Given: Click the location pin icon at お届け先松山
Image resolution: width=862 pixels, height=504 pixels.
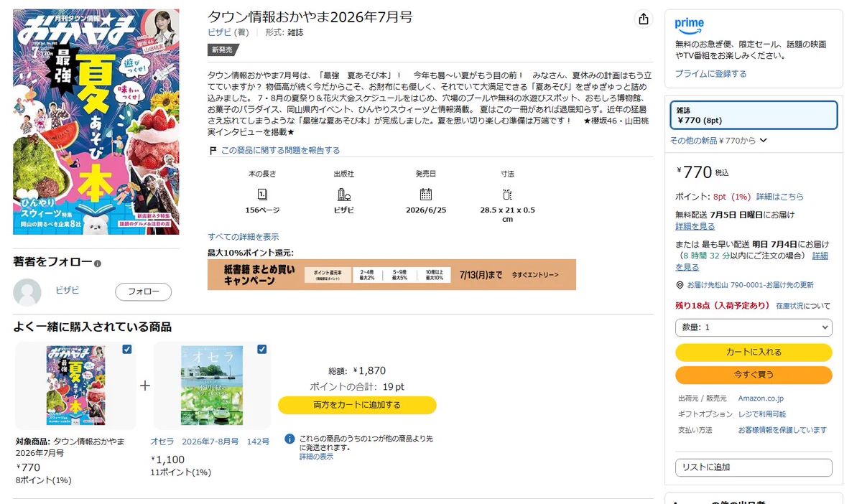Looking at the screenshot, I should pyautogui.click(x=680, y=285).
